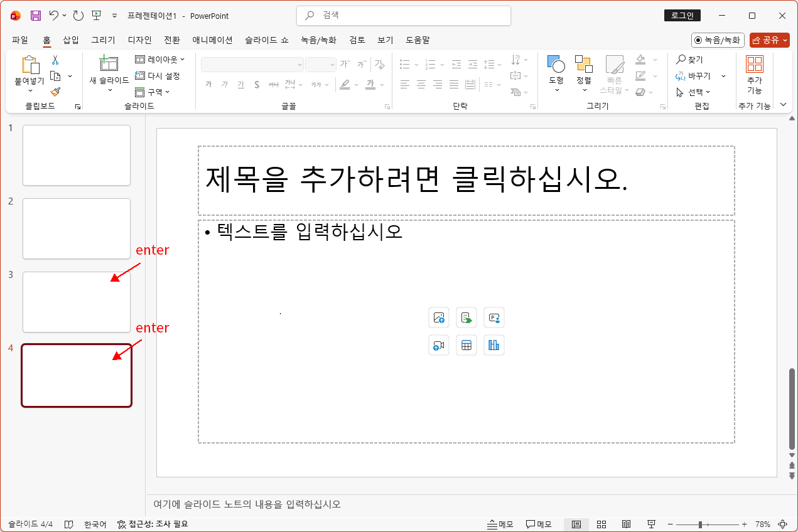Open the font size dropdown
798x532 pixels.
(x=334, y=64)
